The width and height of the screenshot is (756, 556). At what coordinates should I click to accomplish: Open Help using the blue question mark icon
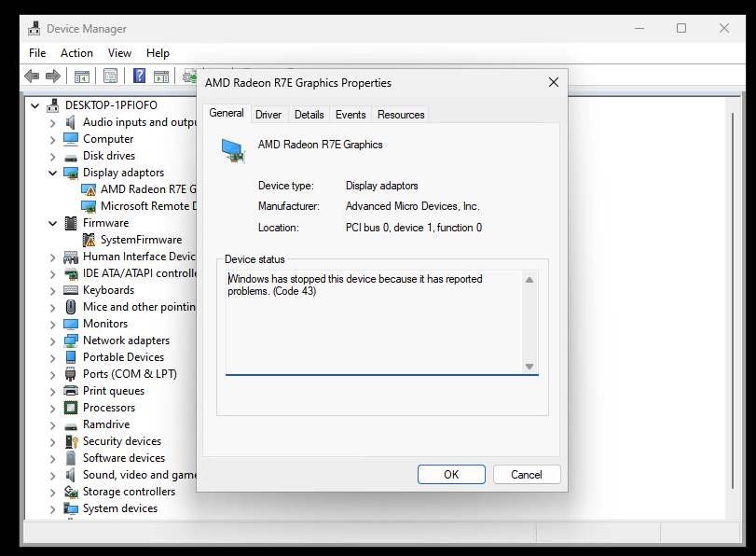coord(138,76)
